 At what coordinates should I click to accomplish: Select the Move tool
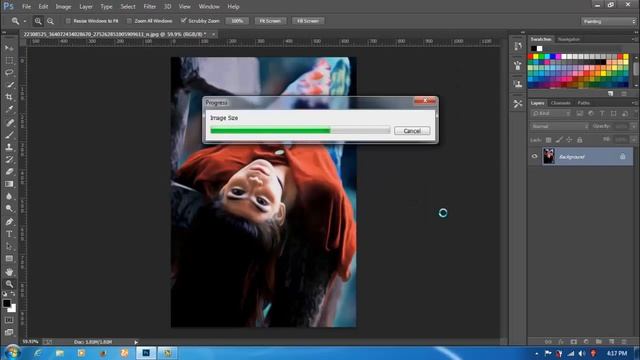[9, 48]
